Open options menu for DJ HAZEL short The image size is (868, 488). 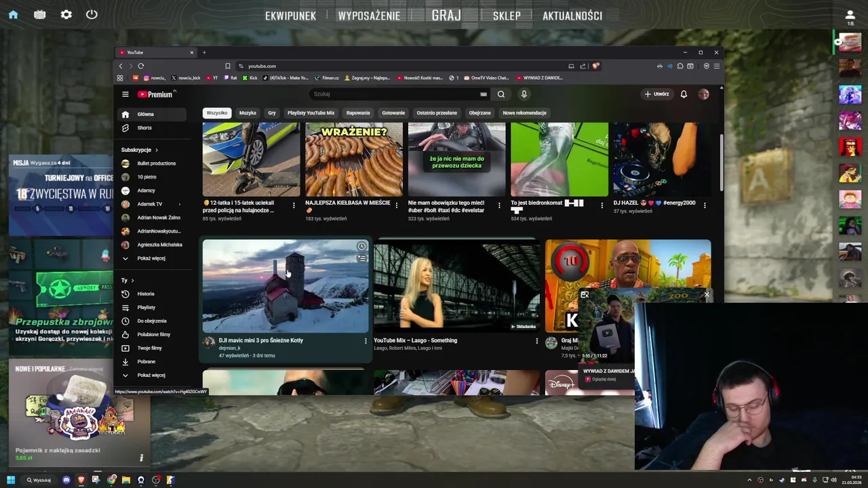[x=705, y=205]
